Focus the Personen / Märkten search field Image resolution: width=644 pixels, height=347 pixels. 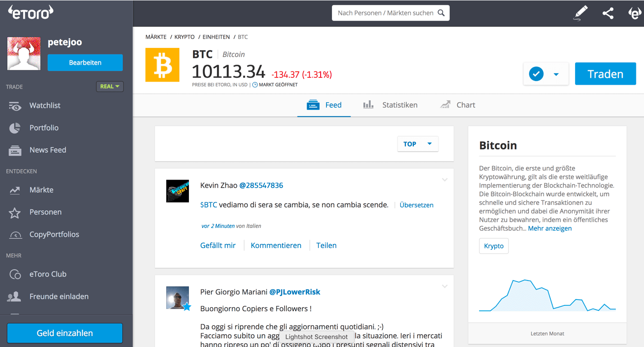click(x=391, y=13)
